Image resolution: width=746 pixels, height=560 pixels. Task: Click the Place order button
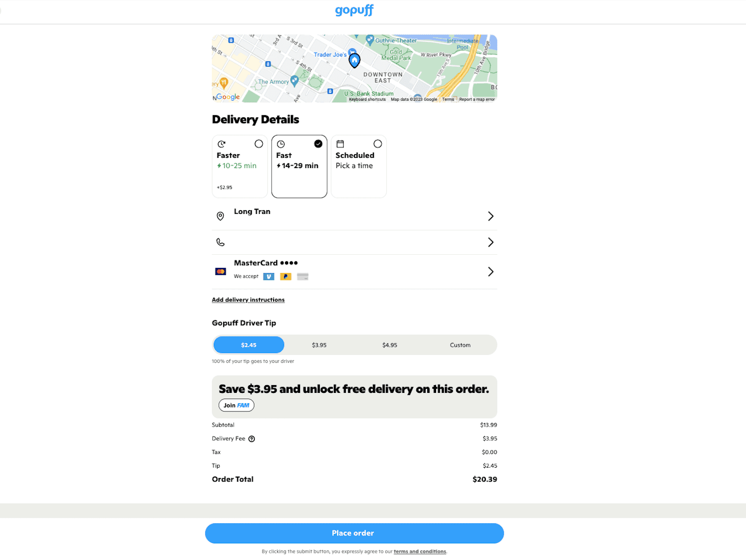[354, 533]
